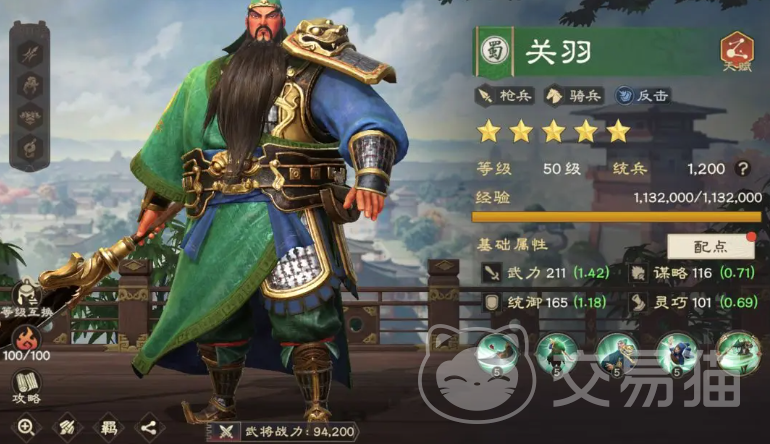Click the magnifier zoom-in icon
This screenshot has height=444, width=770.
[x=26, y=427]
